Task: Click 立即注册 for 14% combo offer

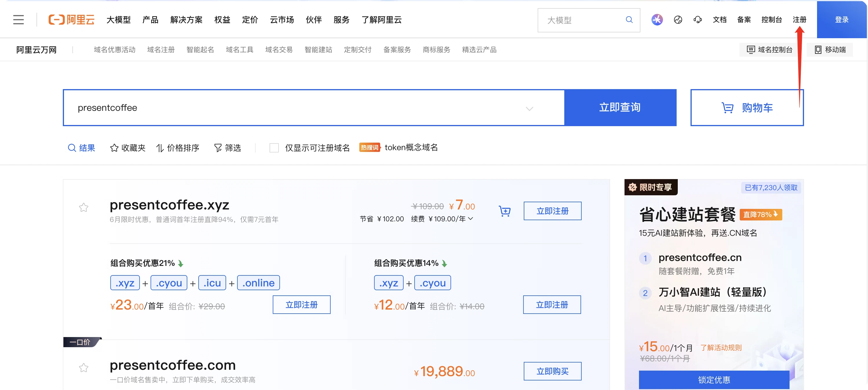Action: coord(552,304)
